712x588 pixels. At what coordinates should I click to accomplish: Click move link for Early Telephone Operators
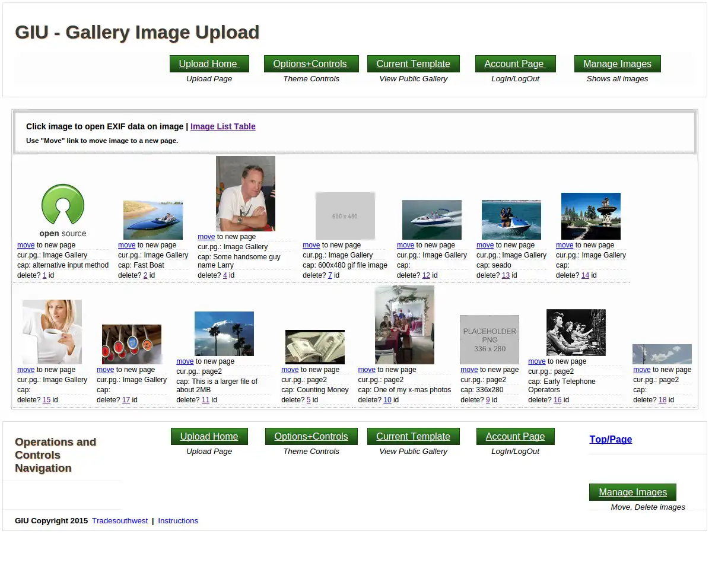coord(537,361)
